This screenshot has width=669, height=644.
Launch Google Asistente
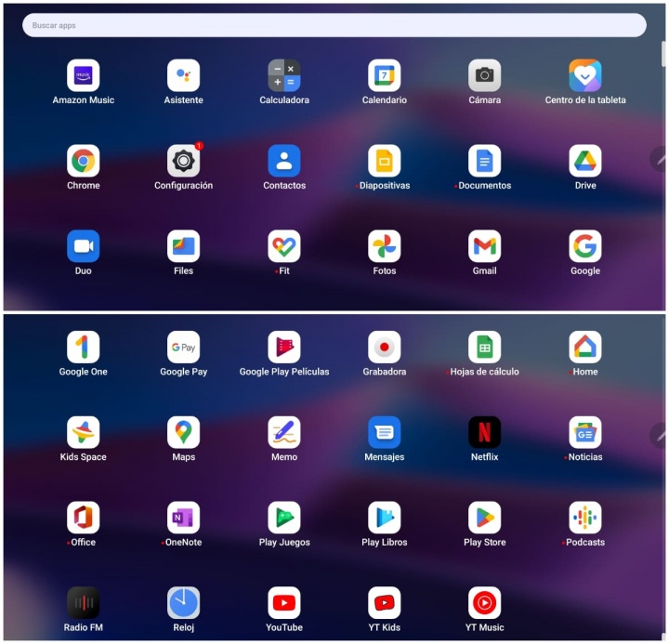(x=183, y=75)
